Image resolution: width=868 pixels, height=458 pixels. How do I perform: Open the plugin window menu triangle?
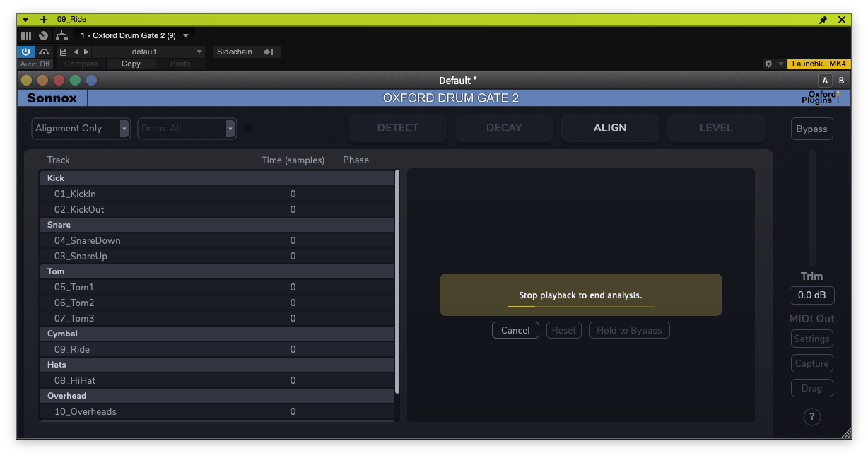point(26,20)
